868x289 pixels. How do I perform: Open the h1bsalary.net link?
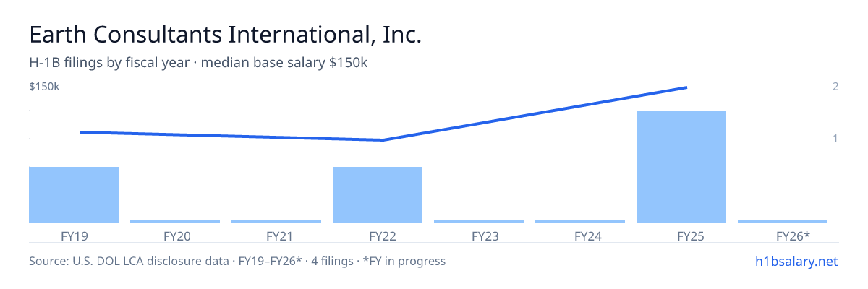tap(796, 261)
